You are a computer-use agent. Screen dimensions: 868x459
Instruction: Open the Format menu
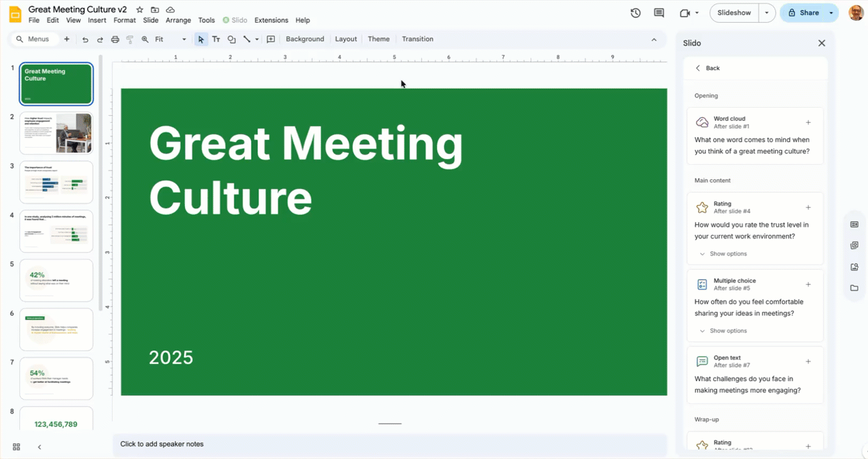(124, 21)
